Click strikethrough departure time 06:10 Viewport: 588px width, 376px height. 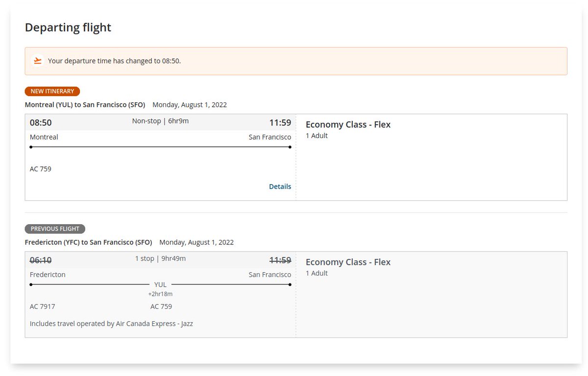click(x=41, y=260)
